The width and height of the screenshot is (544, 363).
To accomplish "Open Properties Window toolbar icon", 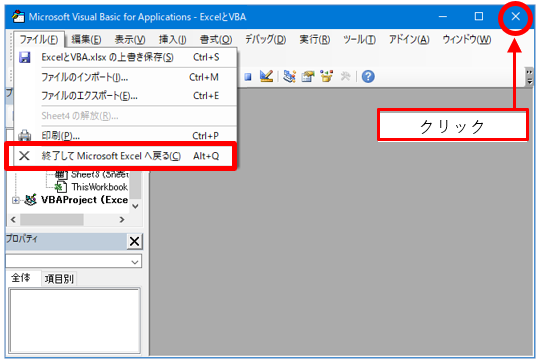I will point(307,76).
